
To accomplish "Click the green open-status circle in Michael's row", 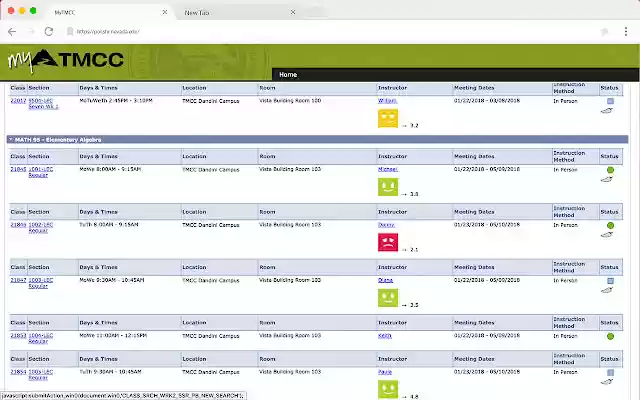I will [x=610, y=170].
